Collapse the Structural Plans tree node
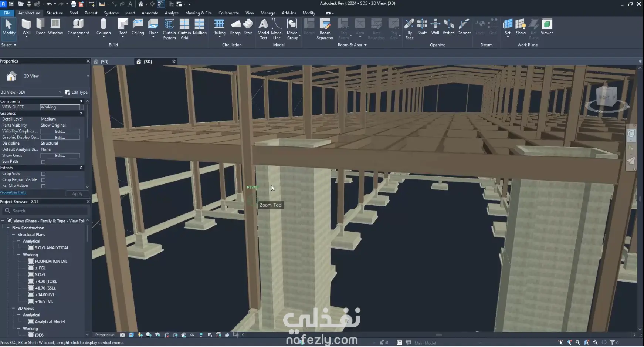Image resolution: width=644 pixels, height=347 pixels. pos(13,235)
